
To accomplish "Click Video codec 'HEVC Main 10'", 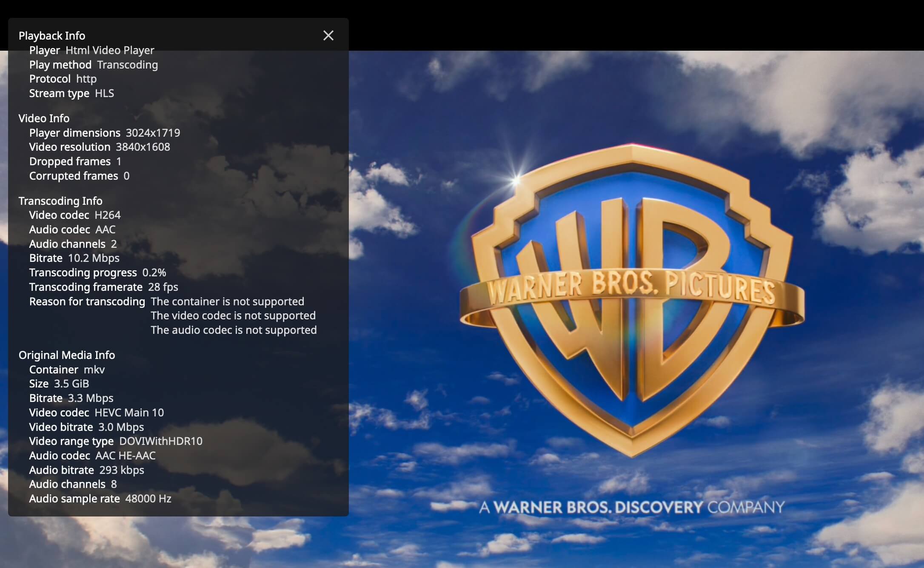I will pyautogui.click(x=129, y=413).
